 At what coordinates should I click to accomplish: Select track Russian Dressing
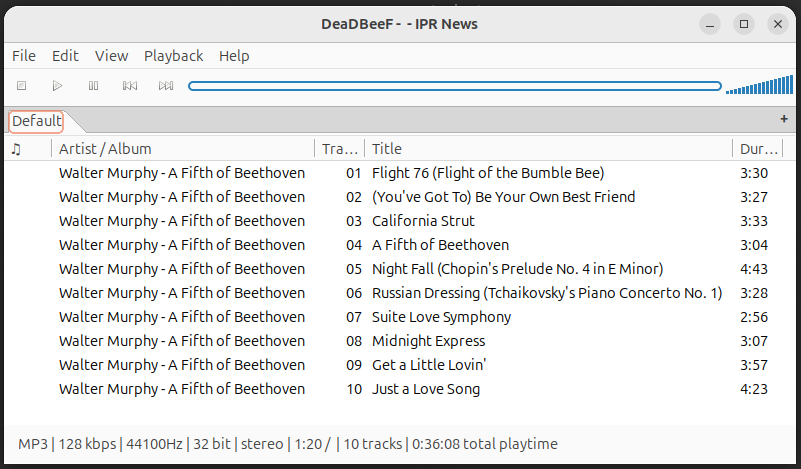tap(547, 293)
